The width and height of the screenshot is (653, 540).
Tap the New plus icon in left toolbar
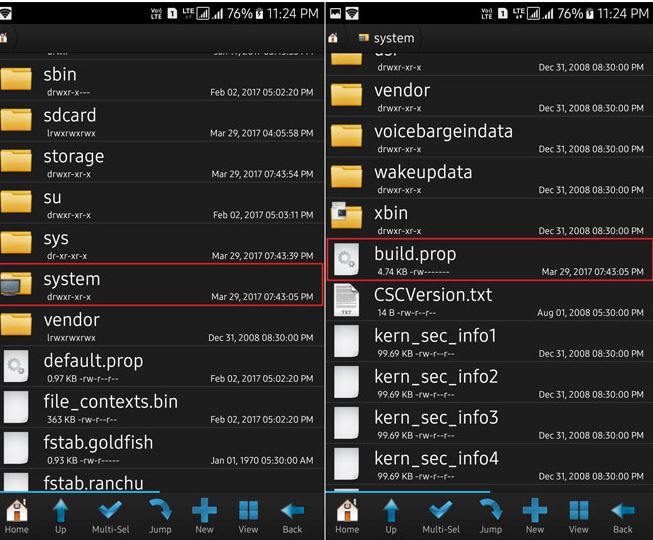point(205,514)
